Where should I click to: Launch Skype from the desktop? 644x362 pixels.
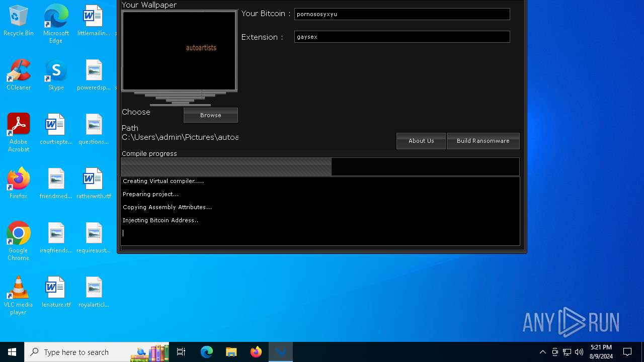[56, 75]
